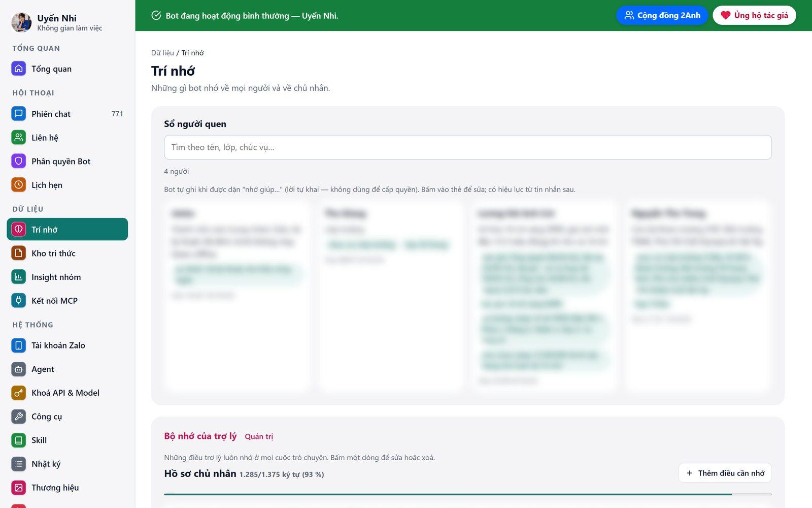
Task: Open Lịch hẹn sidebar entry
Action: point(67,185)
